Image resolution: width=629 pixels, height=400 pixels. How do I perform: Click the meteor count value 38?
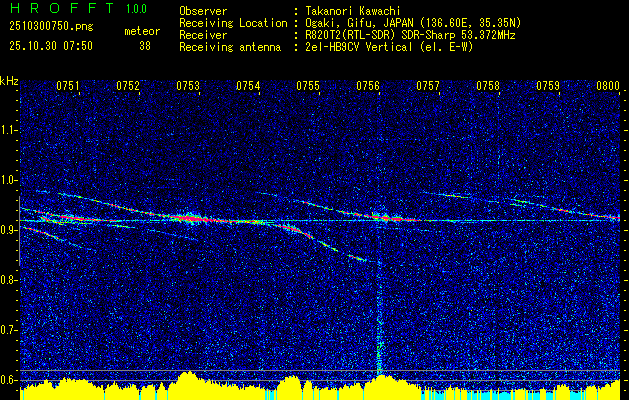145,46
